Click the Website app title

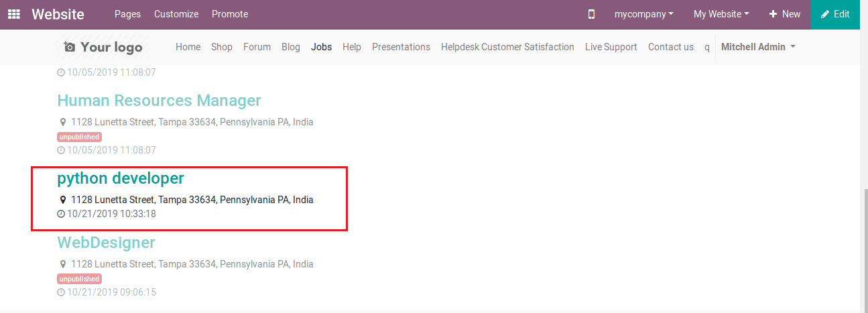tap(58, 14)
